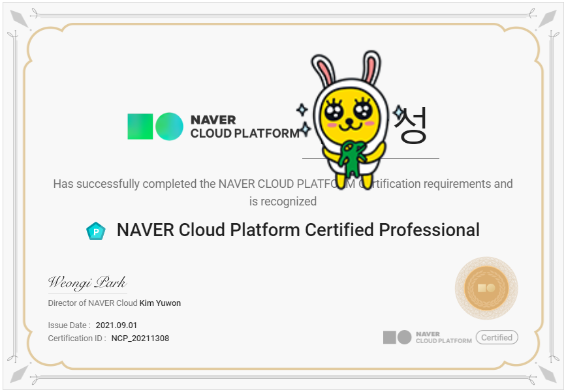Click the name Kim Yuwon
The width and height of the screenshot is (566, 392).
[x=161, y=303]
